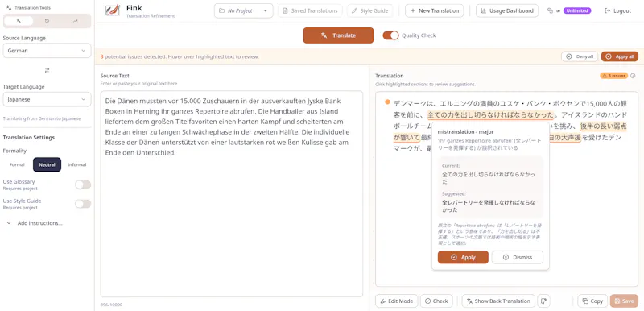Viewport: 644px width, 311px height.
Task: Open the No Project dropdown
Action: (244, 10)
